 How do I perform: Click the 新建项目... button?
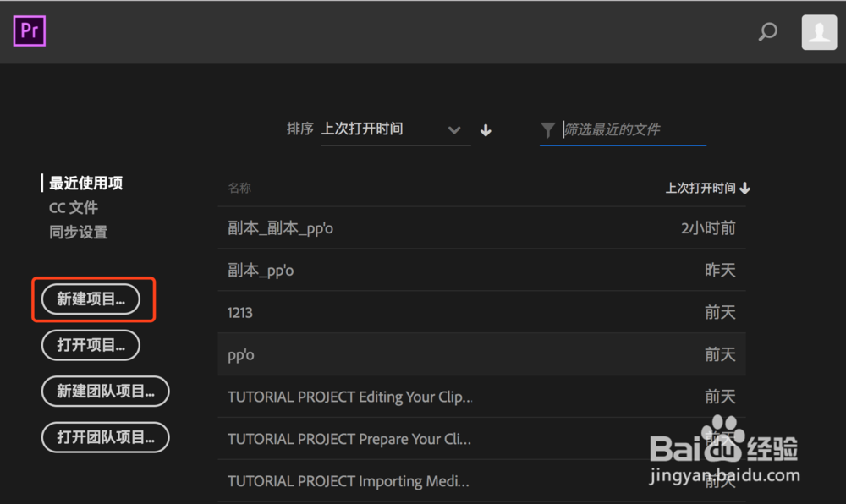coord(91,299)
